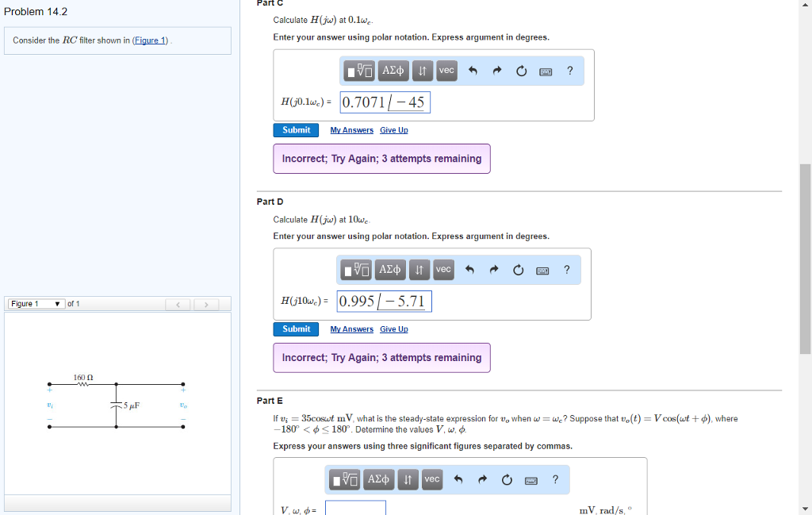Click the scroll down arrow of page scrollbar
This screenshot has width=812, height=515.
[x=806, y=509]
